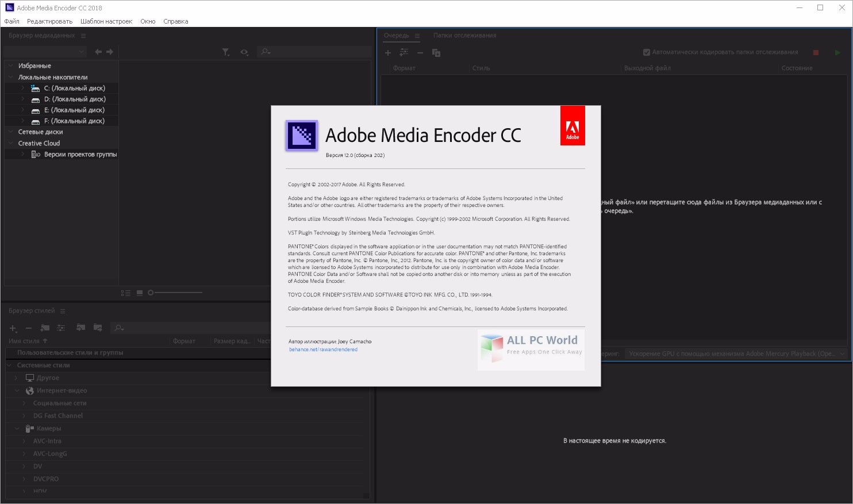
Task: Expand the Другое preset group
Action: pyautogui.click(x=17, y=378)
